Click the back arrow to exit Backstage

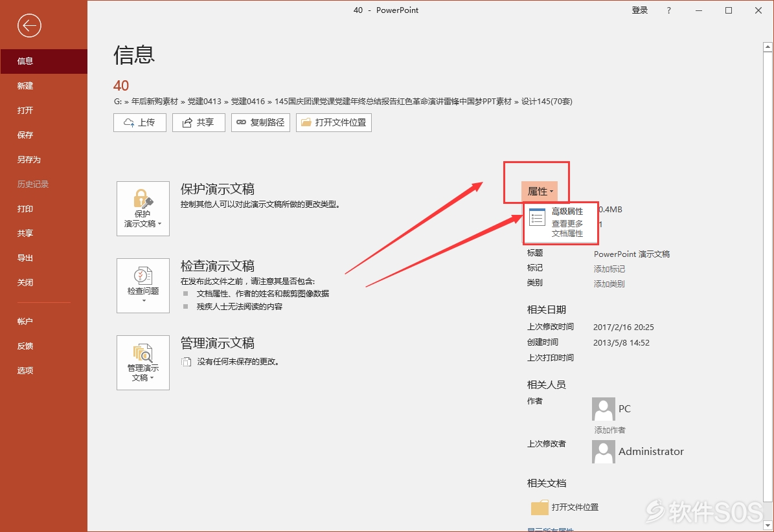[29, 25]
